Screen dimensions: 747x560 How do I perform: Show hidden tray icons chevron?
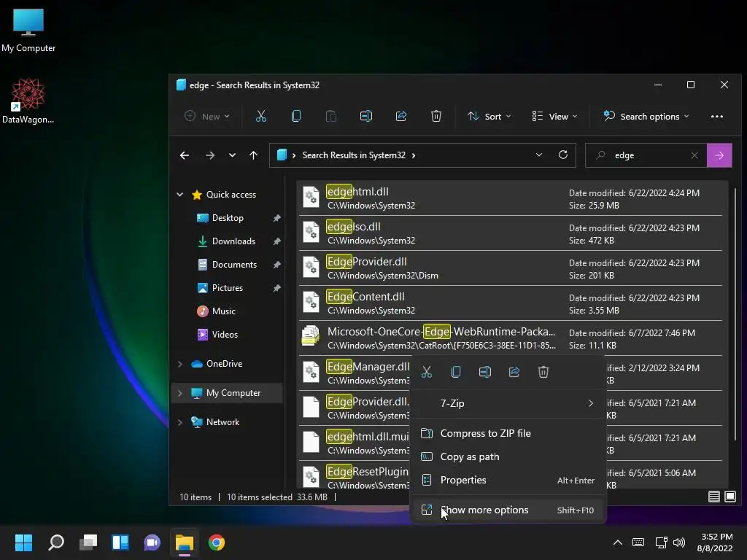[x=617, y=542]
